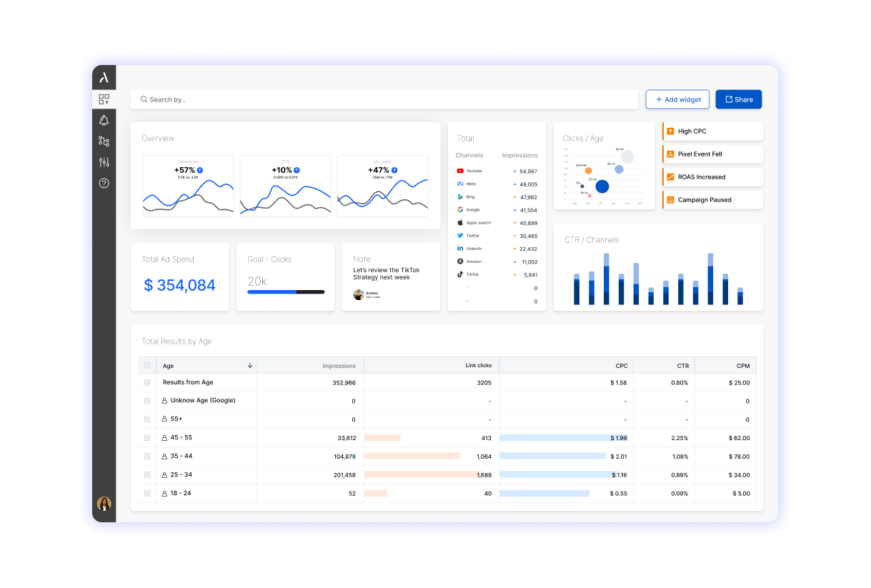Open the ROAS Increased alert
The image size is (871, 588).
[713, 177]
